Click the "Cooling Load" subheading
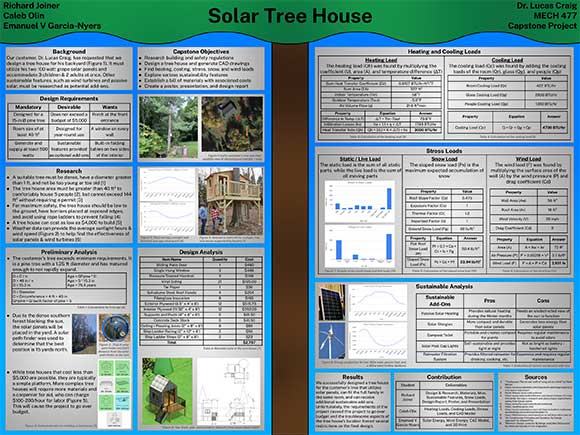580x435 pixels. (507, 60)
